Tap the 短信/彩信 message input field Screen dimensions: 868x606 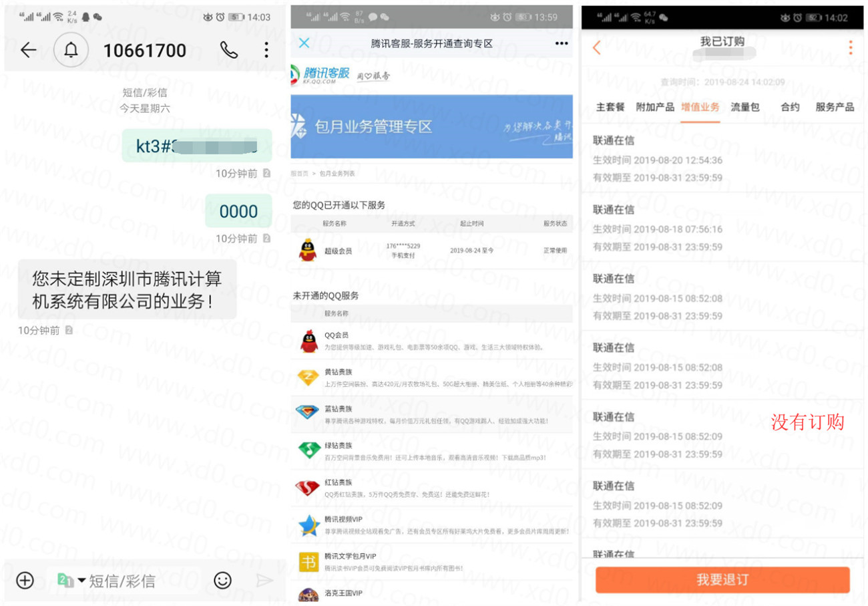point(124,580)
